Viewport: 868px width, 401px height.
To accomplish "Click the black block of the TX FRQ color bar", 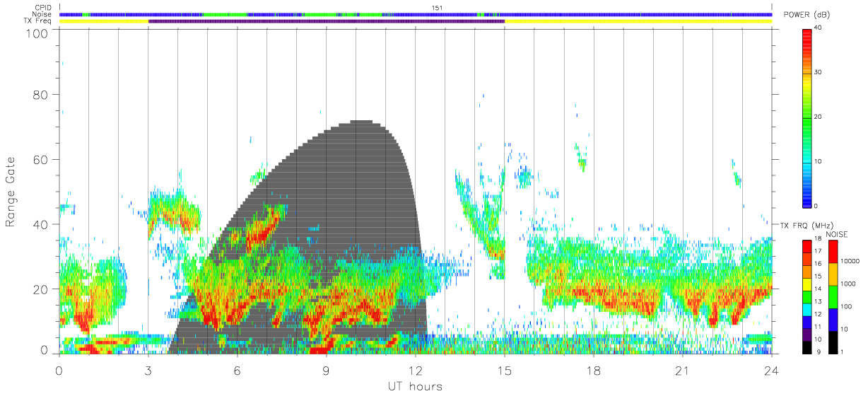I will click(807, 346).
